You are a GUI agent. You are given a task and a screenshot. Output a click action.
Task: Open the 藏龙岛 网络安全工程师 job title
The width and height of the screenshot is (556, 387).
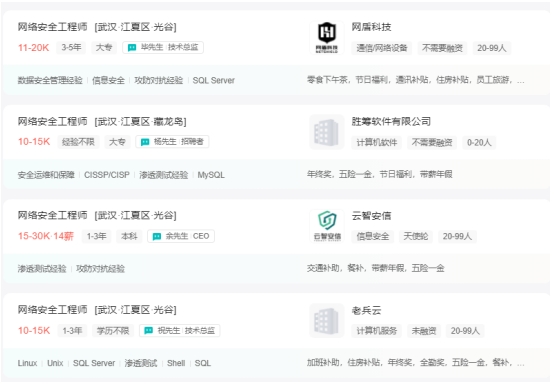pyautogui.click(x=52, y=122)
